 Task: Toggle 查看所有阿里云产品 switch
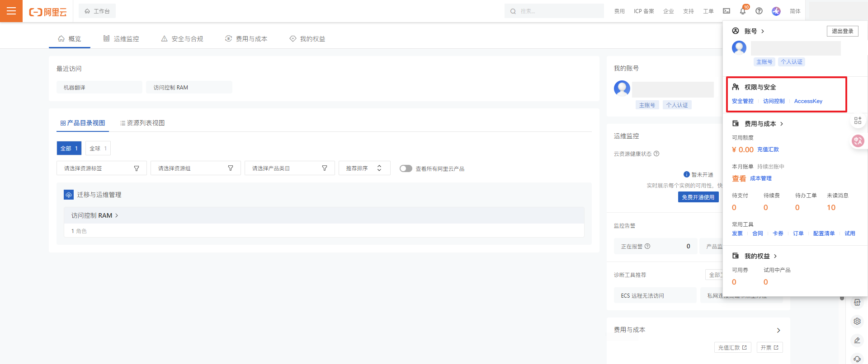406,168
